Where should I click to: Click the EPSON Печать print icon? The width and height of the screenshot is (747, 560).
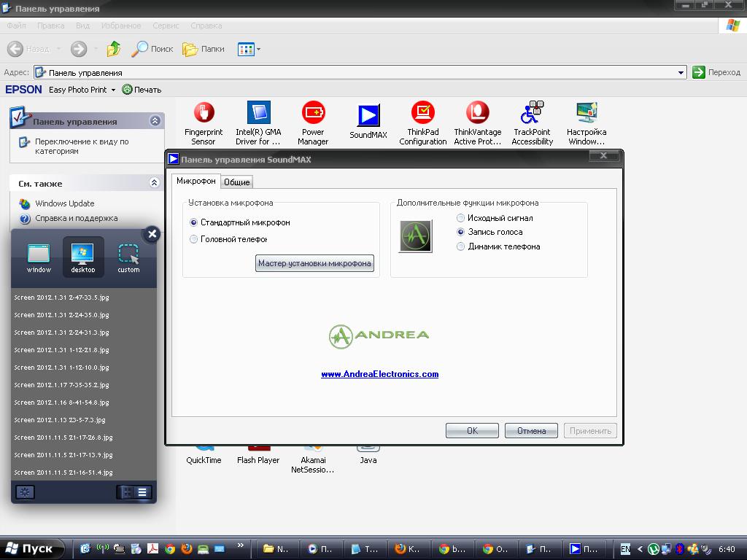142,90
